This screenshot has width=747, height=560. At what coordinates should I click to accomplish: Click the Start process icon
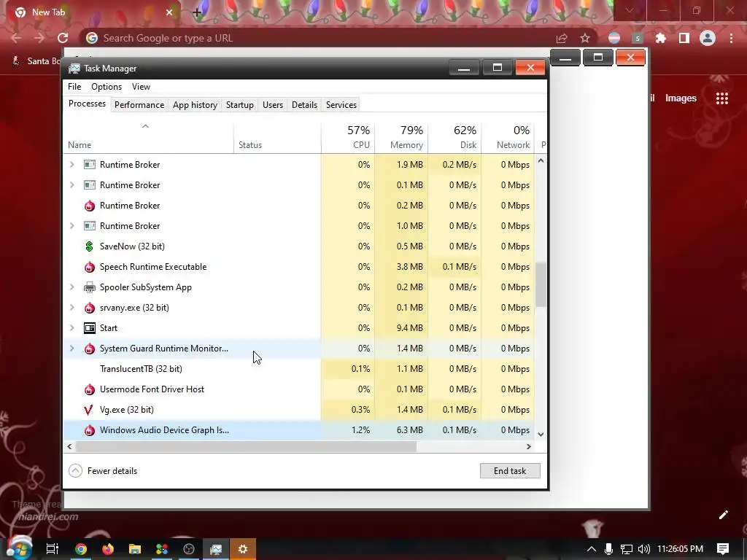89,328
